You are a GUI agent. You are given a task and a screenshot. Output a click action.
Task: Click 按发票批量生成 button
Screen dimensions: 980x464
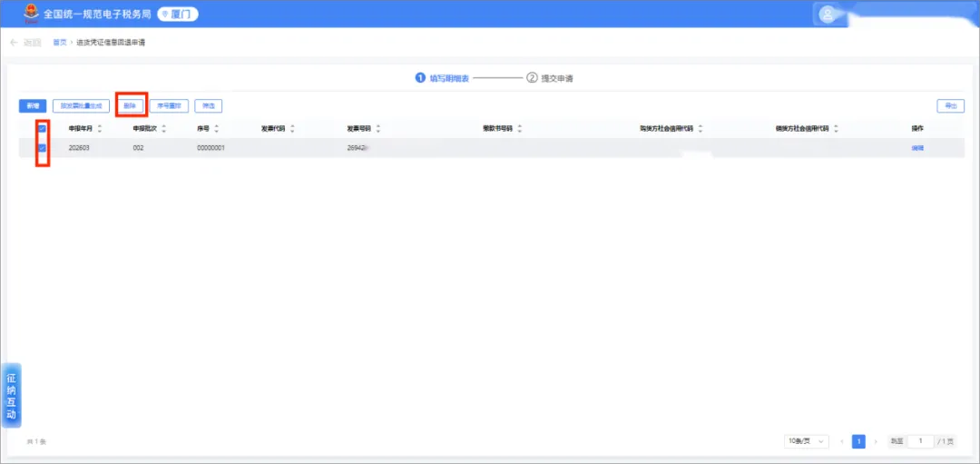click(x=82, y=106)
